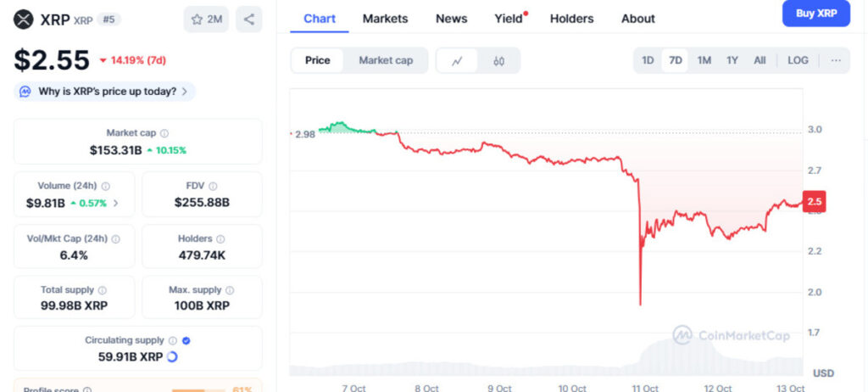Image resolution: width=868 pixels, height=392 pixels.
Task: Click the share icon next to watchlist
Action: click(x=248, y=19)
